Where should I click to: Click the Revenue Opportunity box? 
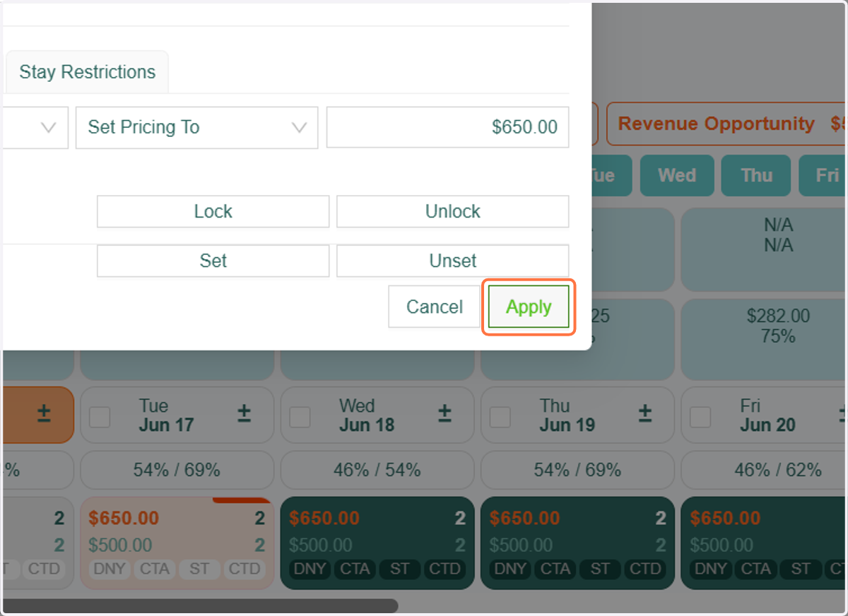pos(727,124)
